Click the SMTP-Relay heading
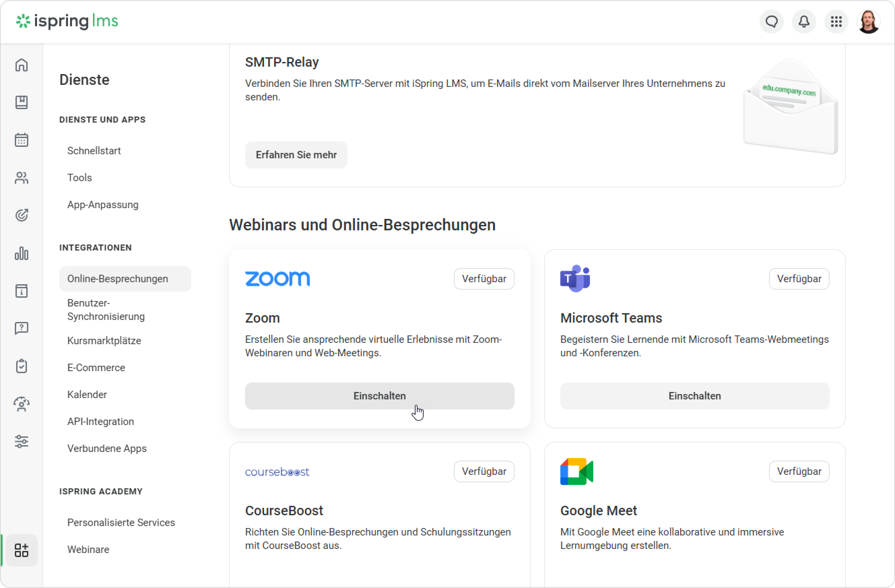 (282, 62)
